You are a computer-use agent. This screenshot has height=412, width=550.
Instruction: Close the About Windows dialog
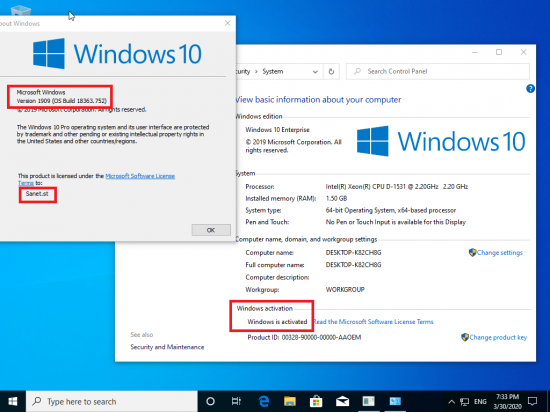228,23
